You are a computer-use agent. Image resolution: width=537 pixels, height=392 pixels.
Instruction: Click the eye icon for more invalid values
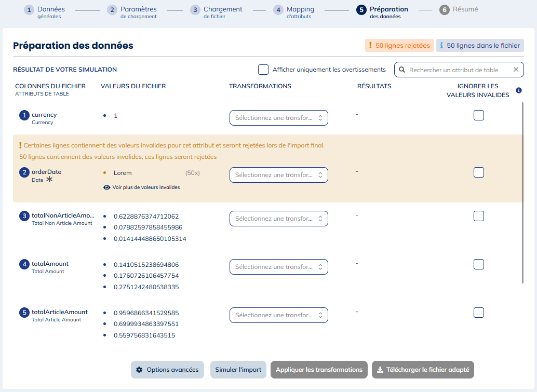107,187
